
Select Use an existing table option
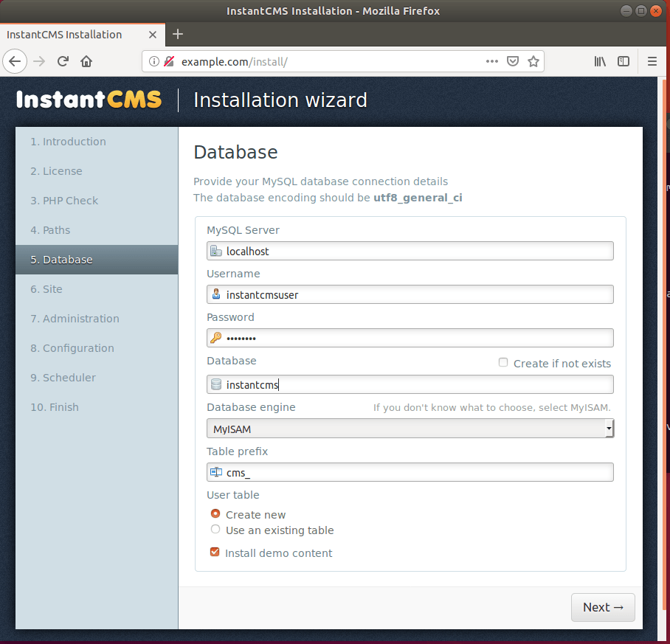[x=215, y=530]
